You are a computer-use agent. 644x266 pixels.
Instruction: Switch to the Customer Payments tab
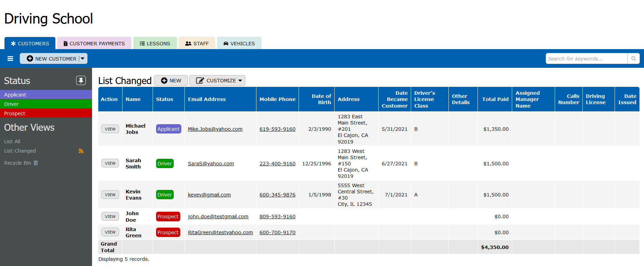(x=94, y=44)
